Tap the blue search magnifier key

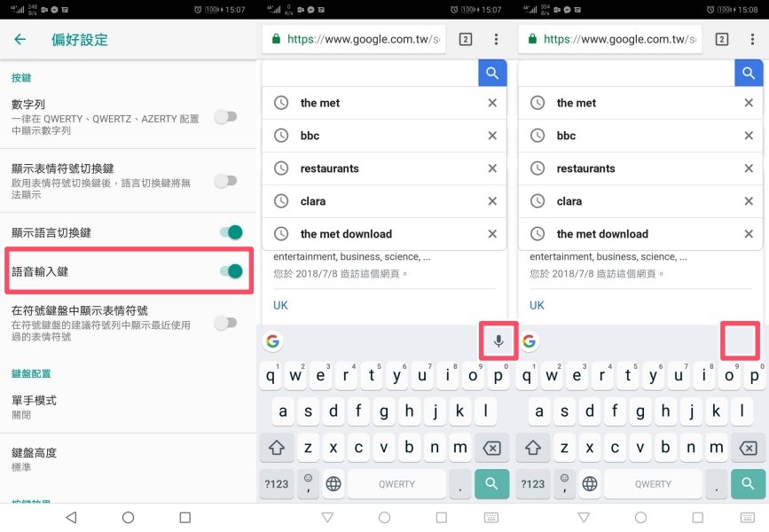[492, 73]
